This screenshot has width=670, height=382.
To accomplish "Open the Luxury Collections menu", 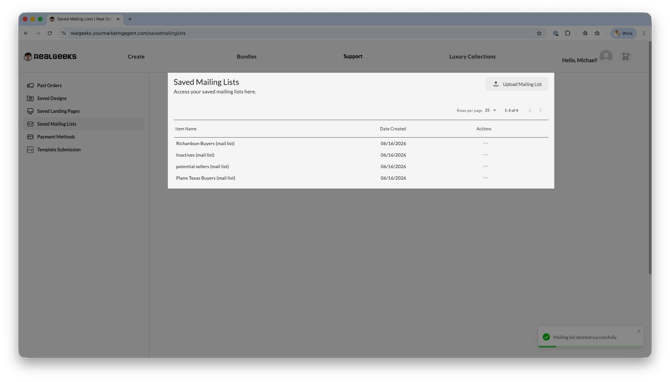I will coord(472,56).
